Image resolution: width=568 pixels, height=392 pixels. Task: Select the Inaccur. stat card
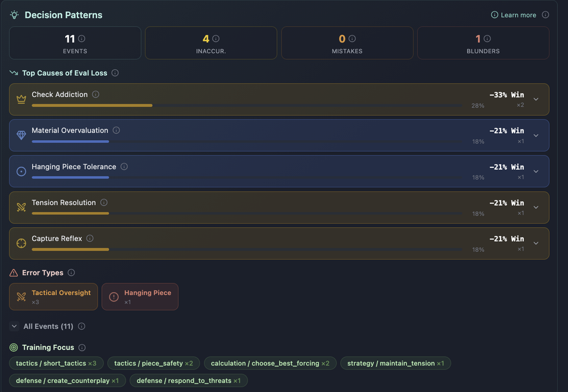click(211, 43)
